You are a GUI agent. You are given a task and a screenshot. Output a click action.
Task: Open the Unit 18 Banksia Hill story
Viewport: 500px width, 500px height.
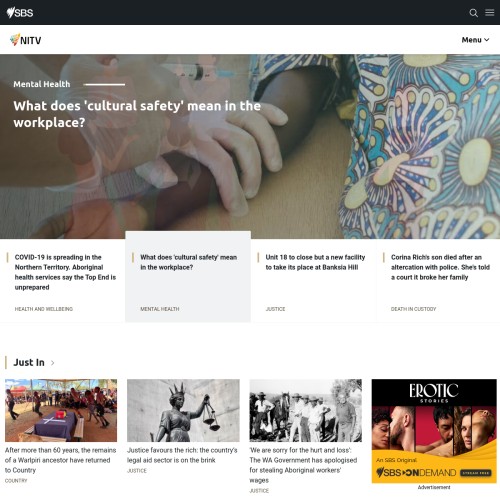click(x=313, y=280)
